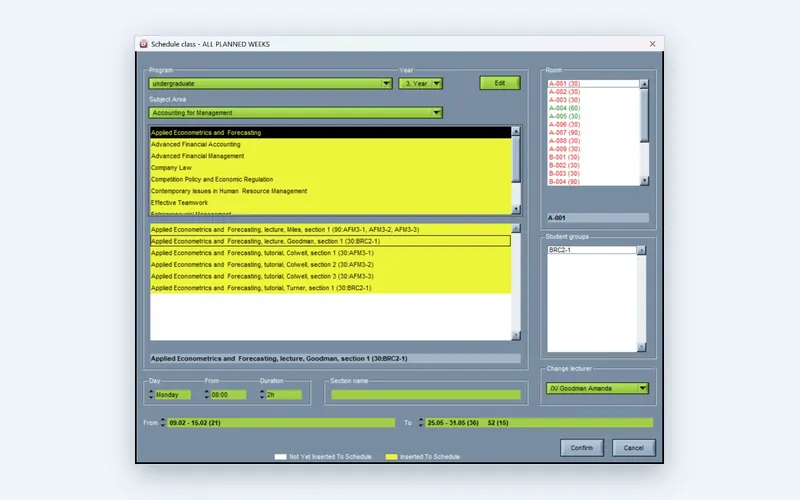Click scroll up arrow of Room list
Image resolution: width=800 pixels, height=500 pixels.
[x=644, y=84]
